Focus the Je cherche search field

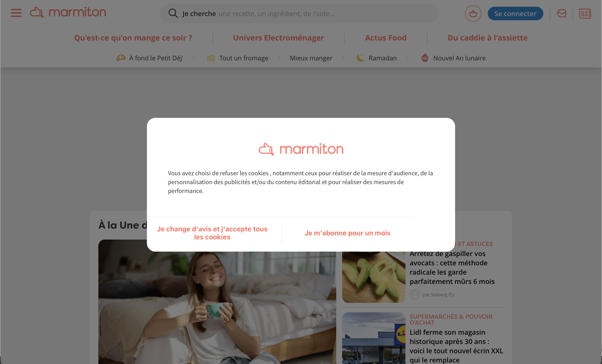pos(298,13)
